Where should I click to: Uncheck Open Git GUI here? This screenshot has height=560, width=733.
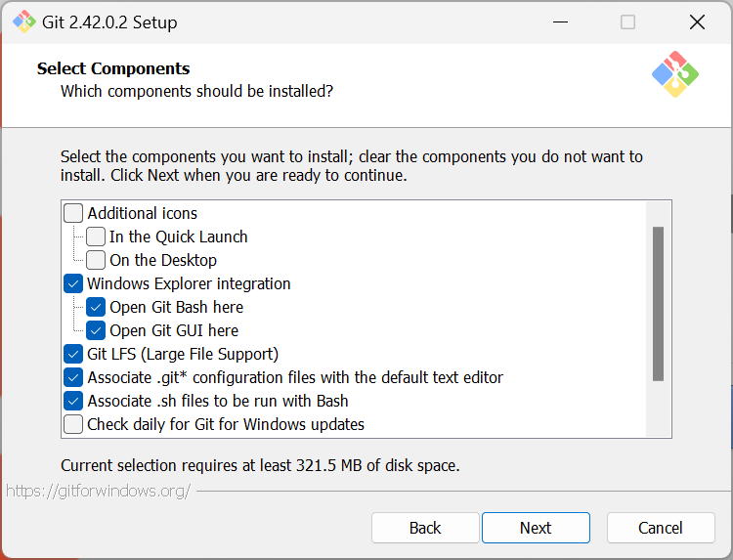96,330
